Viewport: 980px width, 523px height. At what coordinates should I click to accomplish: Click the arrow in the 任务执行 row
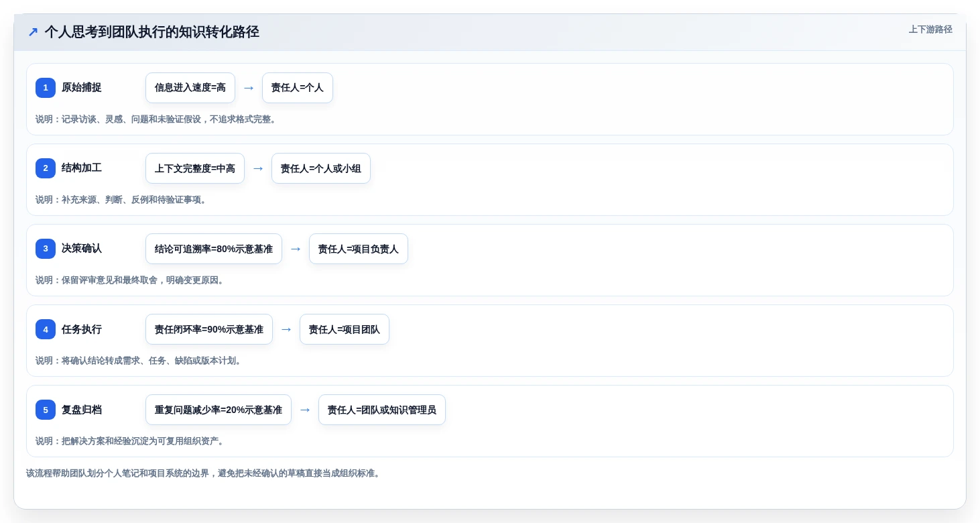click(x=286, y=329)
